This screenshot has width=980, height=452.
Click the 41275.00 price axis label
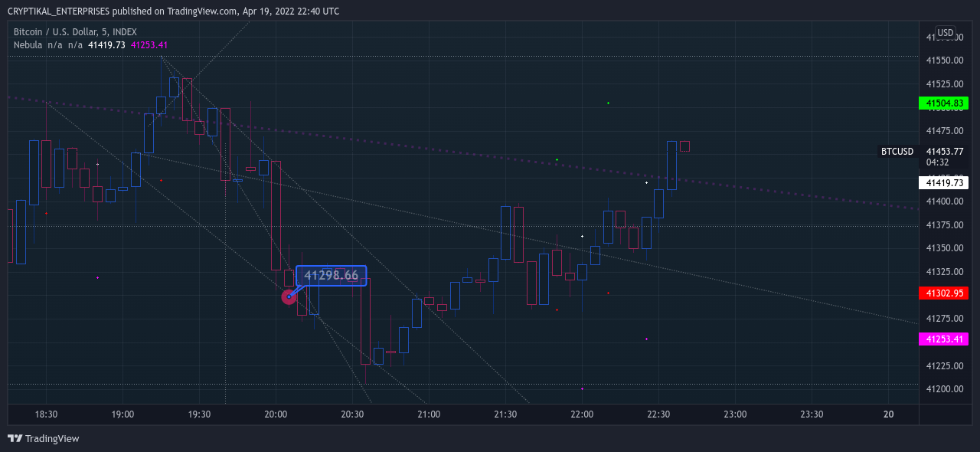[x=945, y=319]
